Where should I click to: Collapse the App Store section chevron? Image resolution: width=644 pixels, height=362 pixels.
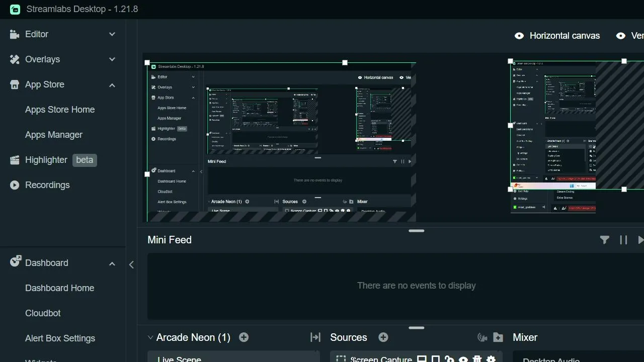click(112, 85)
